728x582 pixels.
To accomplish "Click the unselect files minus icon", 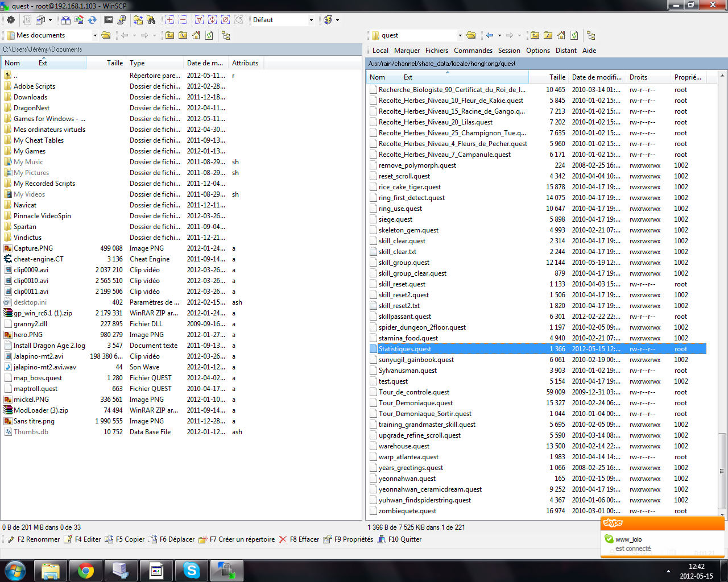I will point(183,20).
